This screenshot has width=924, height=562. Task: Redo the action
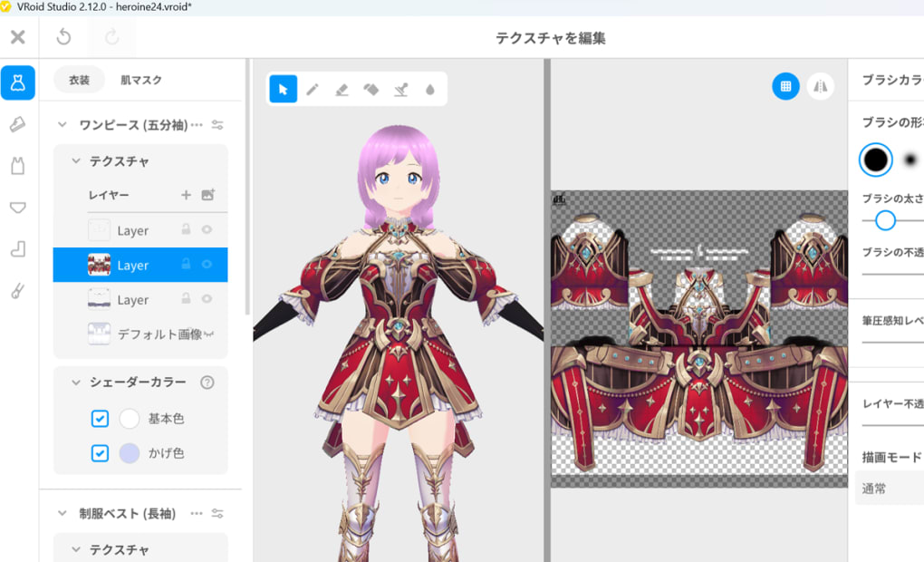(x=112, y=37)
